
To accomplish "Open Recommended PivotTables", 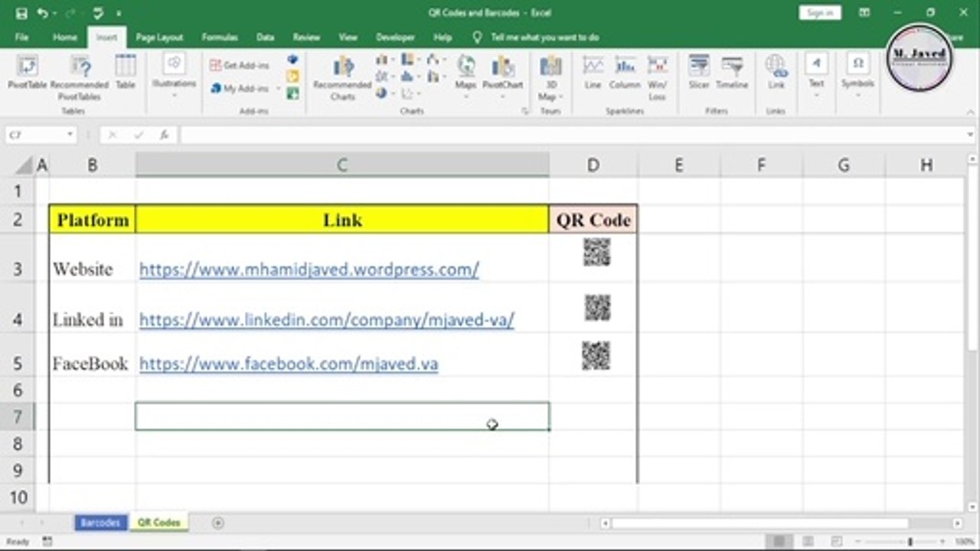I will point(79,78).
